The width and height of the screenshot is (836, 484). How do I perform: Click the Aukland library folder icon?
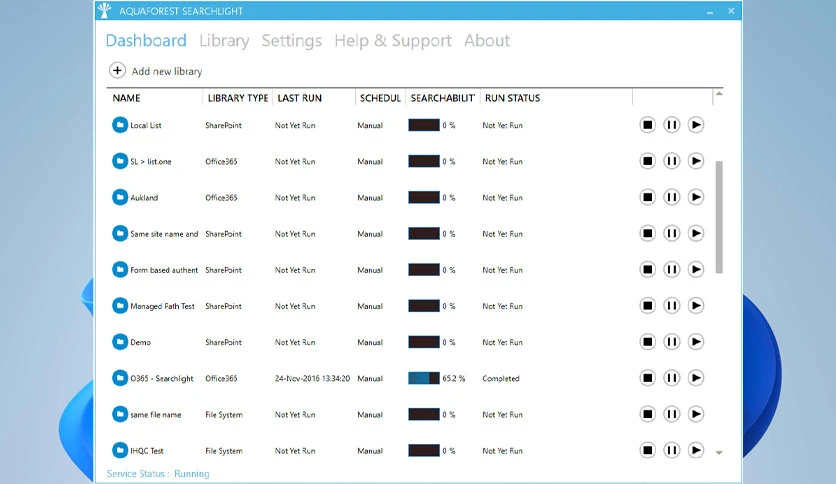[120, 197]
